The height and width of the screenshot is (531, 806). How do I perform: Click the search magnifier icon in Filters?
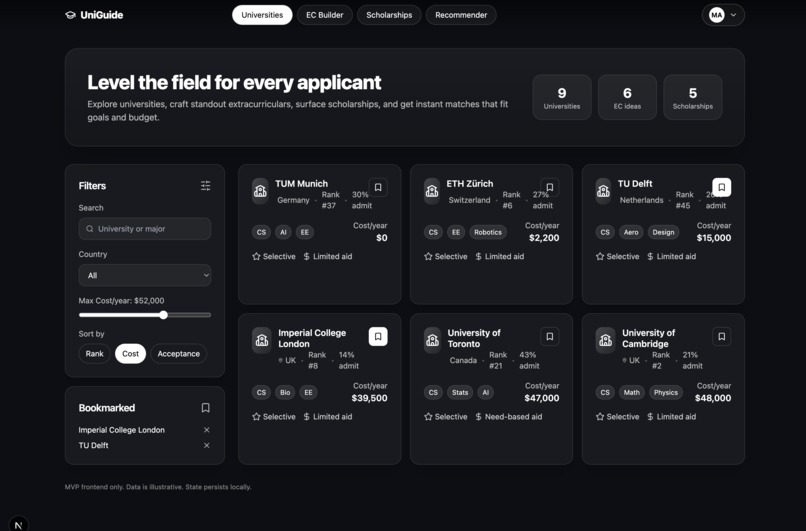tap(89, 229)
